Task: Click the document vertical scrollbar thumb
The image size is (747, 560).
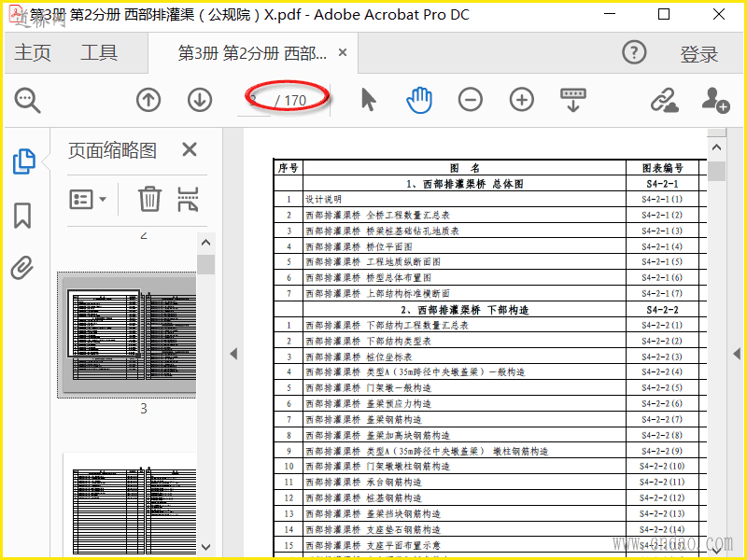Action: pyautogui.click(x=716, y=172)
